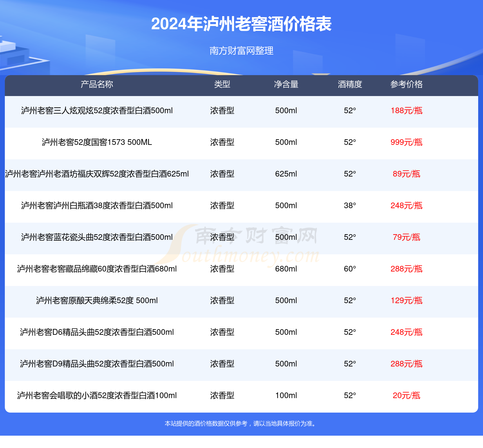Select product 泸州老窖蓝花瓷头曲52度浓香型白酒500ml

[97, 237]
